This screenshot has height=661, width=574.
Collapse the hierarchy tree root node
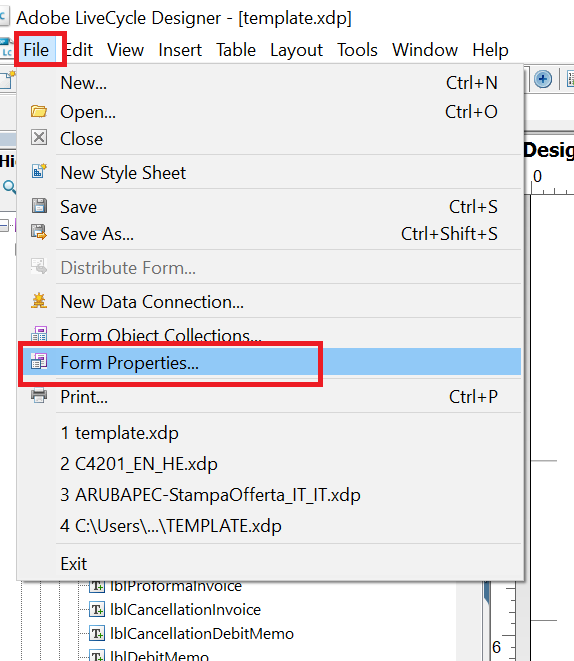tap(4, 226)
